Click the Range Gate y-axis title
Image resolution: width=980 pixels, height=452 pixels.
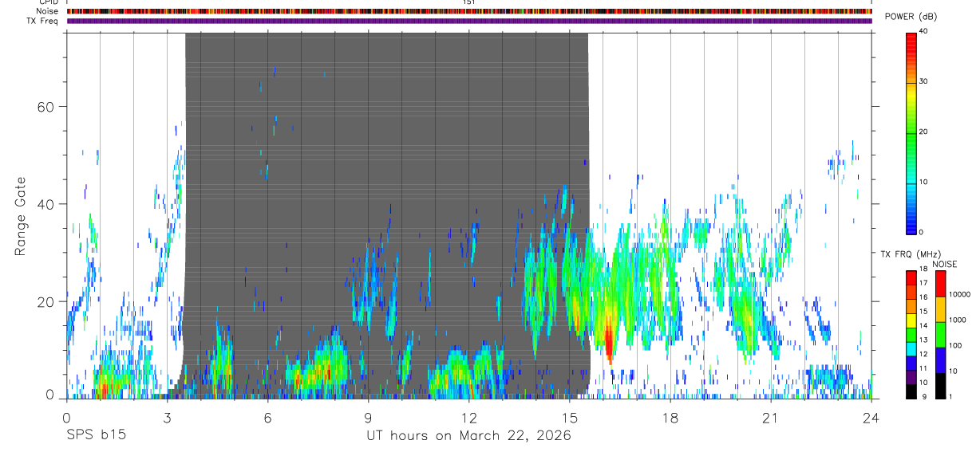point(21,216)
